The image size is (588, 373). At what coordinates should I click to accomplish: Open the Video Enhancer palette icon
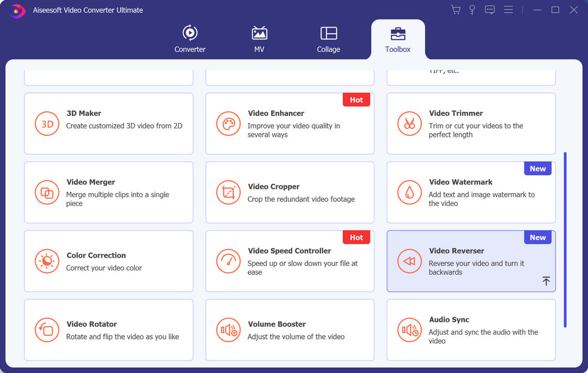click(228, 124)
